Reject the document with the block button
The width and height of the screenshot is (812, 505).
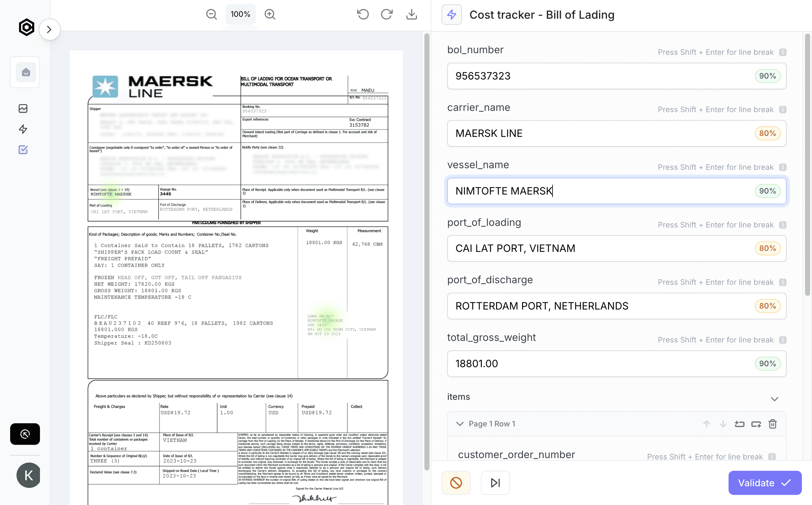[456, 482]
